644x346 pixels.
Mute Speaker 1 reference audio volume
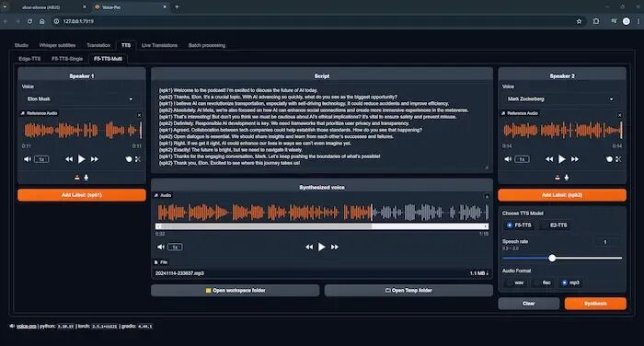[x=27, y=159]
